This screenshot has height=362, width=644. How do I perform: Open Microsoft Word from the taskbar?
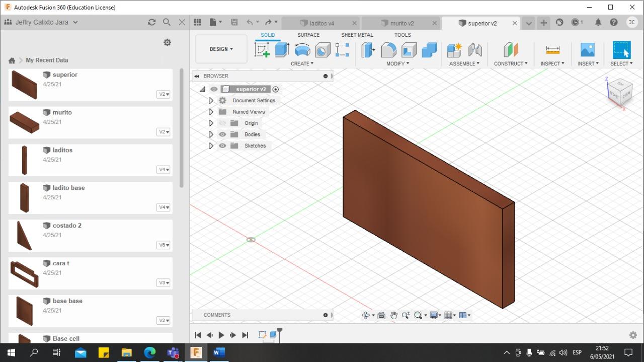click(219, 352)
